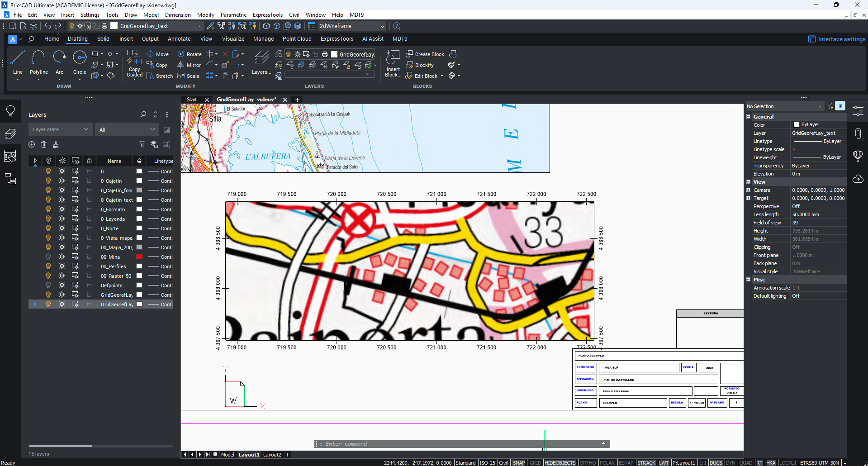Open the 2dWireframe visual style dropdown
868x466 pixels.
(352, 26)
